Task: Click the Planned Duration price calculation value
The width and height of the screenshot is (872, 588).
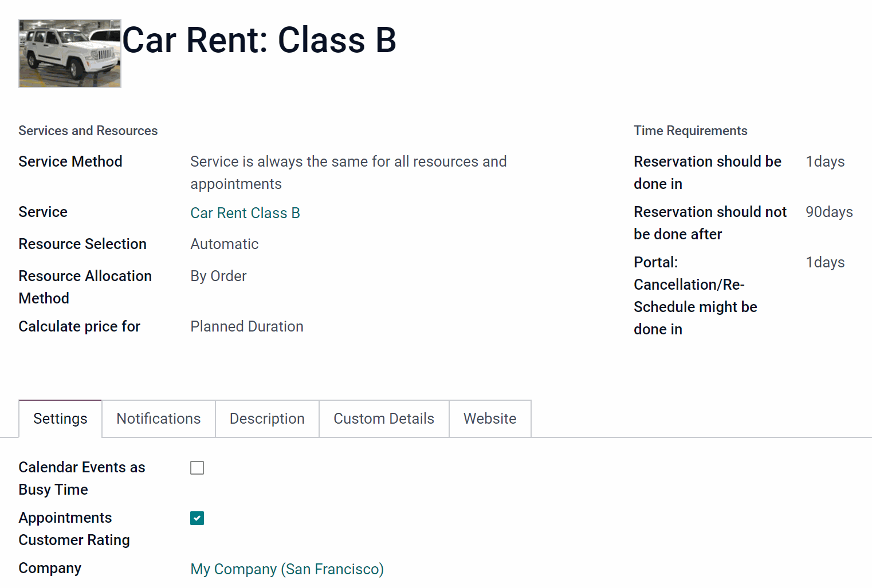Action: pyautogui.click(x=247, y=326)
